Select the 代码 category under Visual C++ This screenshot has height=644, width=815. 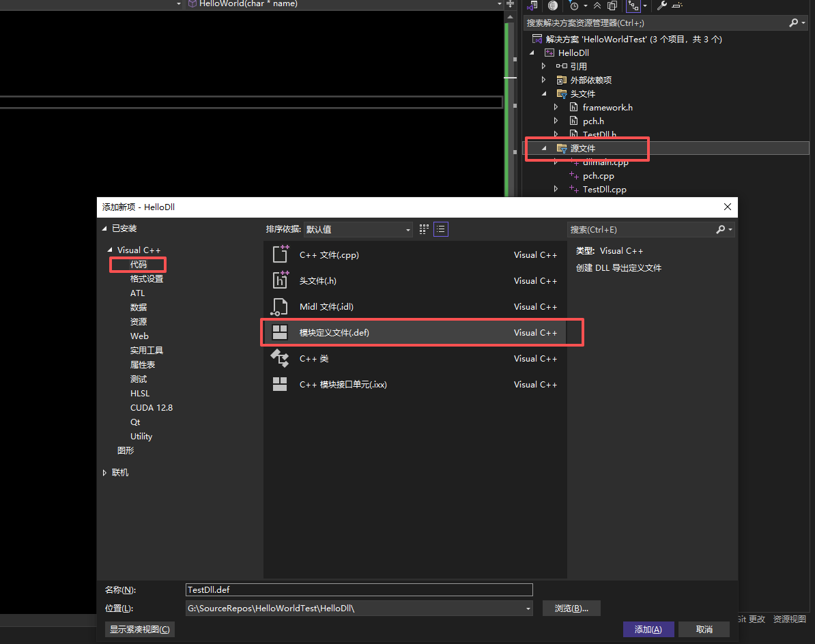[139, 265]
